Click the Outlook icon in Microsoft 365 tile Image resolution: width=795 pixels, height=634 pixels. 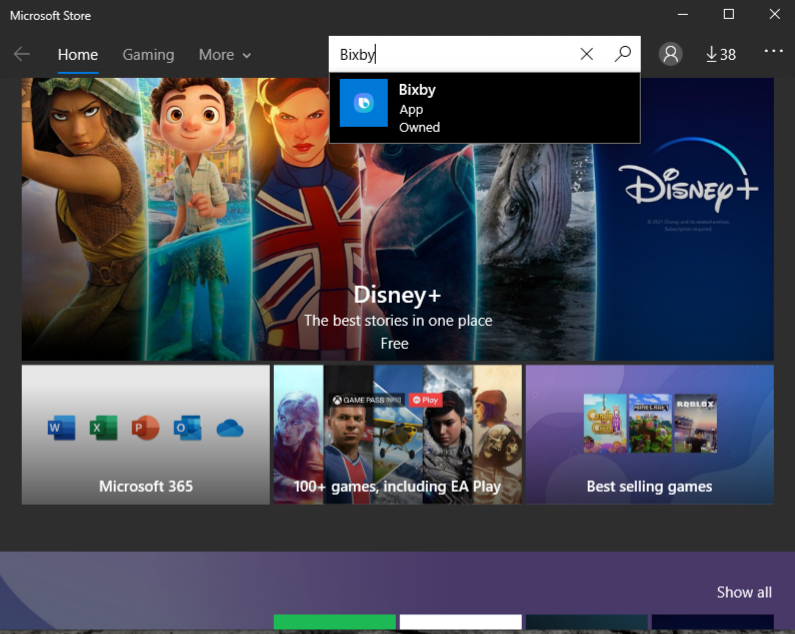(188, 428)
